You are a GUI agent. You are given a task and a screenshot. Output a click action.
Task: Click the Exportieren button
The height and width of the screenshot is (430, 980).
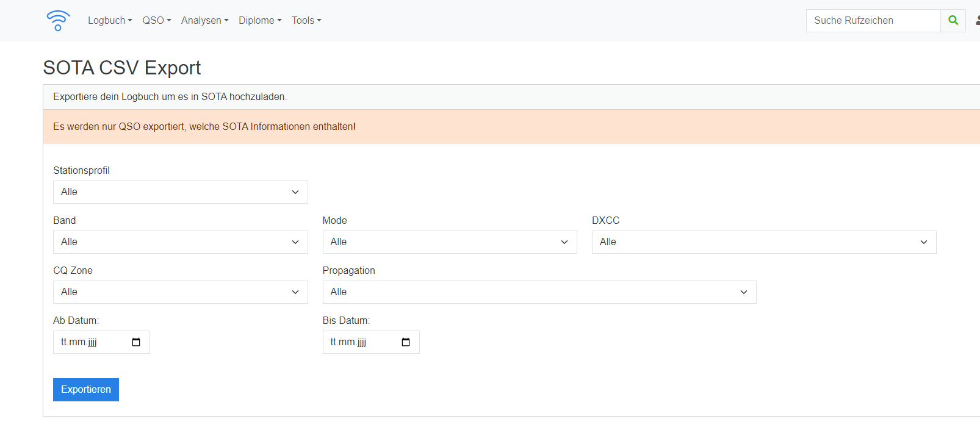(x=86, y=390)
